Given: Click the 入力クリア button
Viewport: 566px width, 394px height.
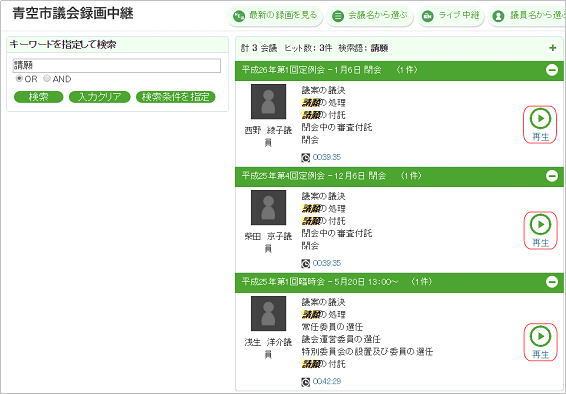Looking at the screenshot, I should (x=100, y=97).
